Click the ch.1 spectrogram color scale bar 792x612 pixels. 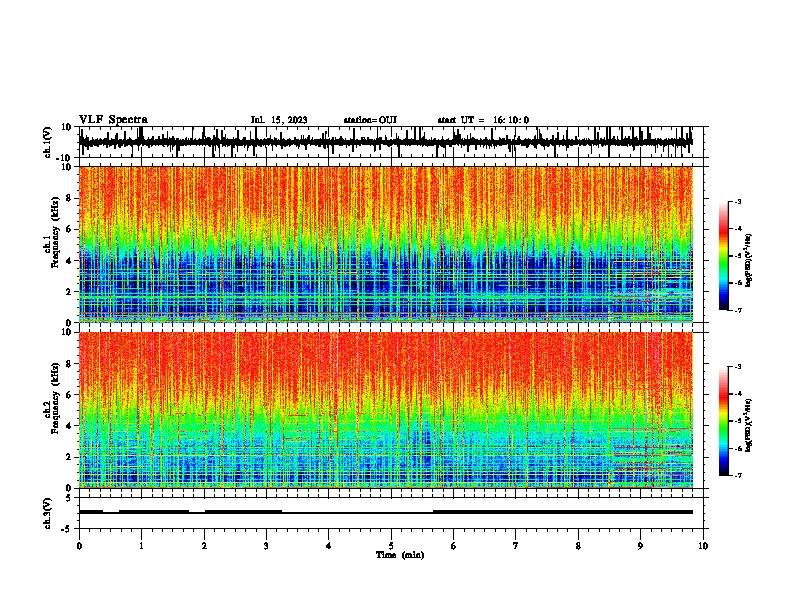coord(724,256)
